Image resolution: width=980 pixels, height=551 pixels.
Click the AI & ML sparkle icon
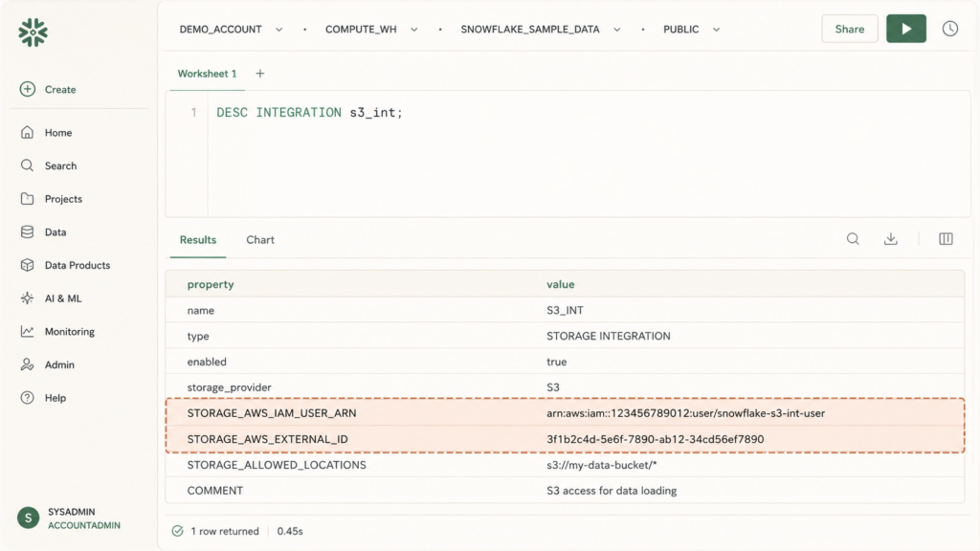28,298
